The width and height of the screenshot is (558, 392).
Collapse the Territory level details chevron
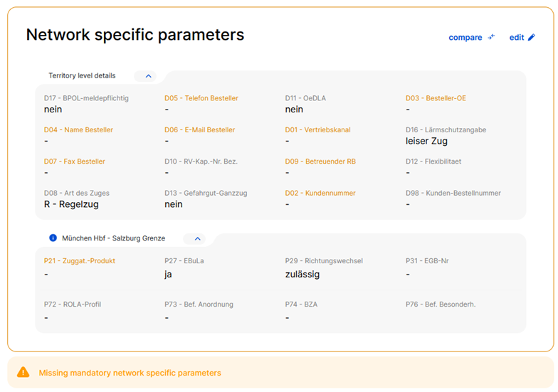click(x=148, y=76)
